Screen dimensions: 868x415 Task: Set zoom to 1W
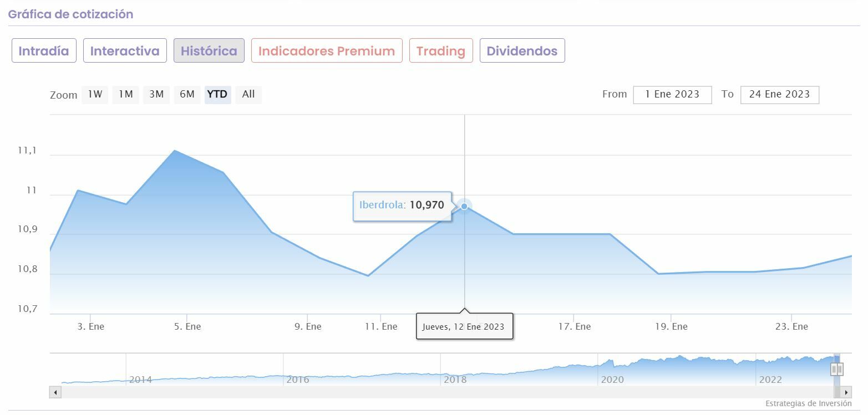coord(95,94)
